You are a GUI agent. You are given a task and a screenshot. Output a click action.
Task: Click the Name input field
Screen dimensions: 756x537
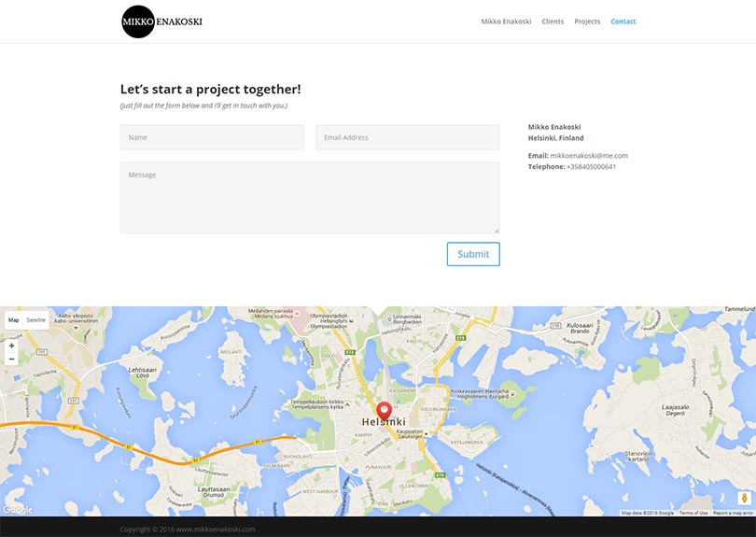(212, 137)
